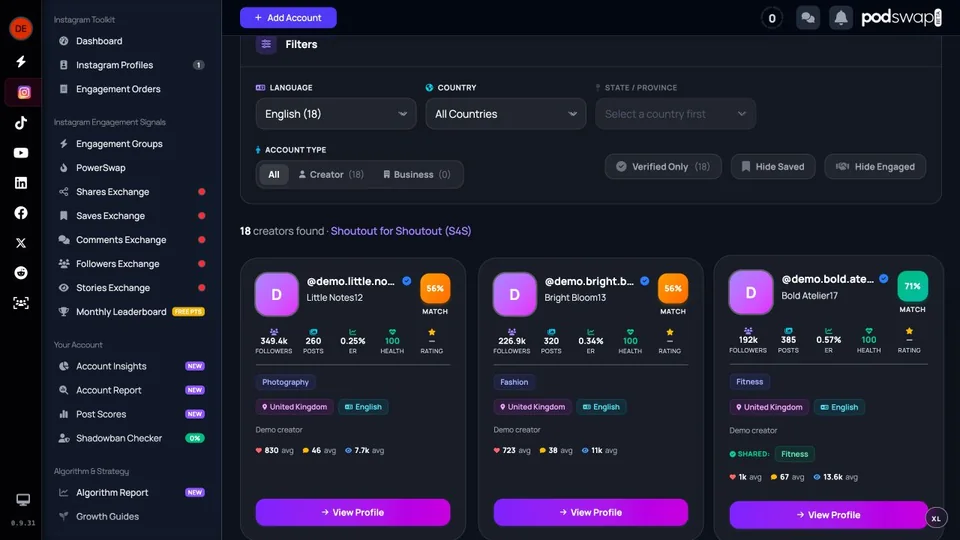Click the SHARED Fitness tag

tap(795, 454)
